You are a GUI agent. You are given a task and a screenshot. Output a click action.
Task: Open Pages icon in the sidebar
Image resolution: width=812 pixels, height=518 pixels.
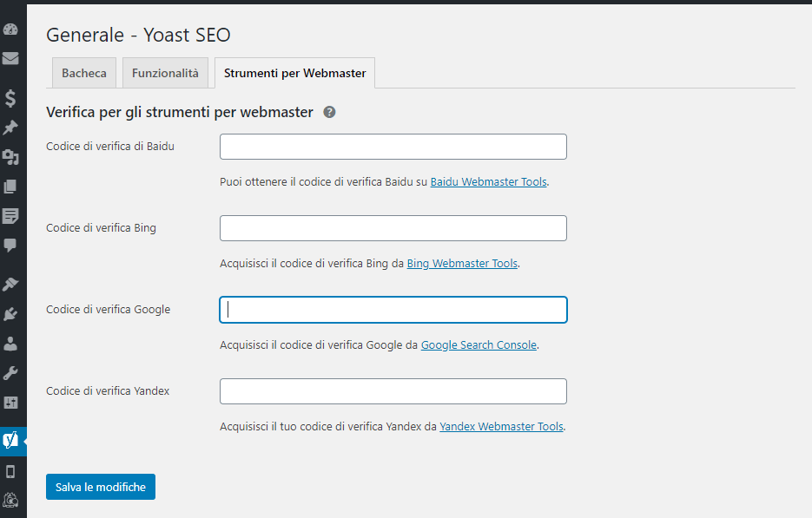[x=10, y=187]
